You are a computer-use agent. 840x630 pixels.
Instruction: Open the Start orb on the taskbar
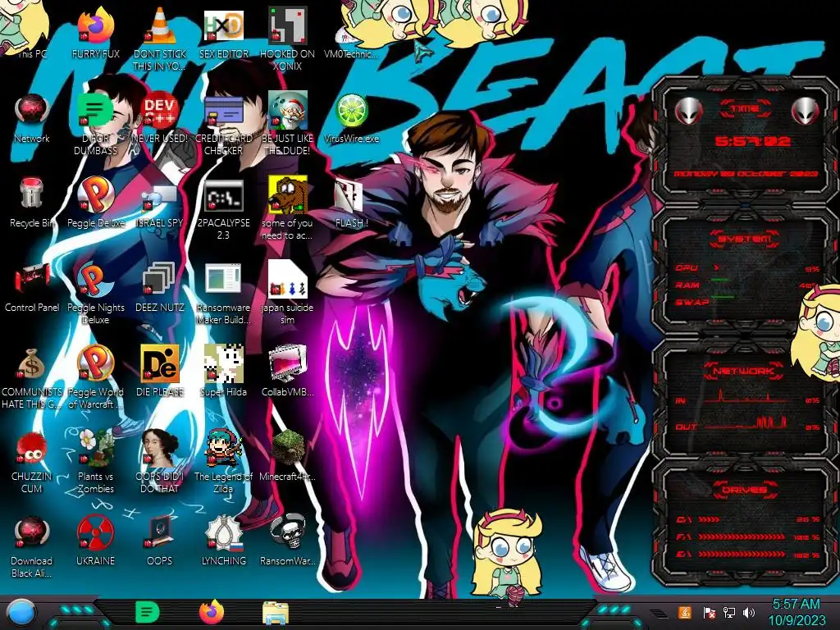[x=21, y=612]
